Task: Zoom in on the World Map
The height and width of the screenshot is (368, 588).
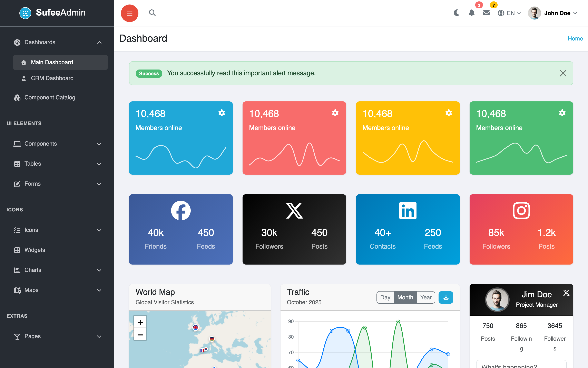Action: [x=140, y=322]
